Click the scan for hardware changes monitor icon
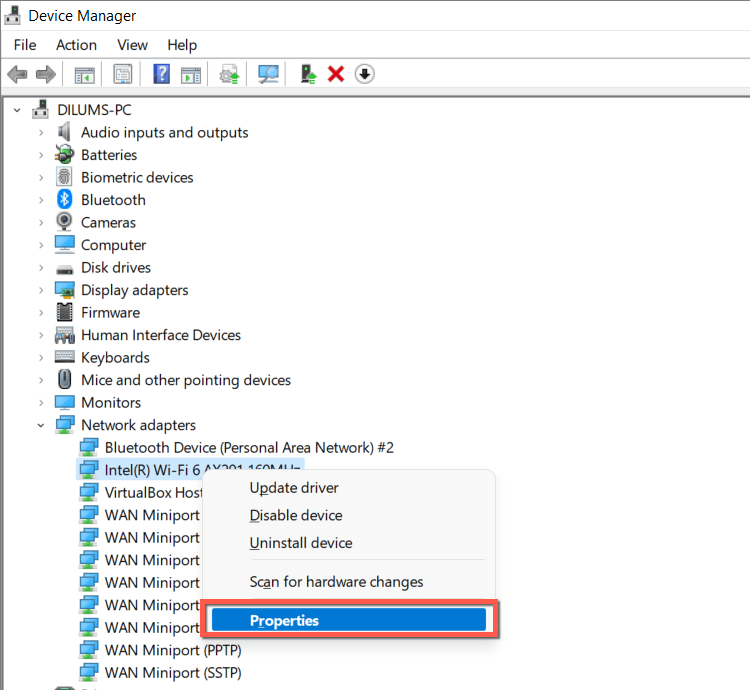The image size is (750, 690). point(268,74)
